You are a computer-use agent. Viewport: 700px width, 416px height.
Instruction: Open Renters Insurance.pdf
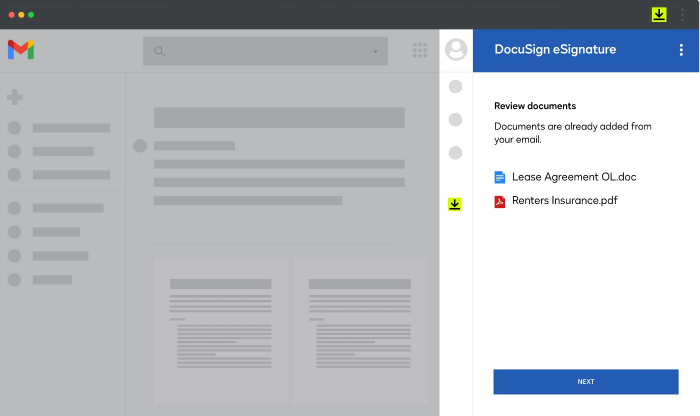point(566,201)
